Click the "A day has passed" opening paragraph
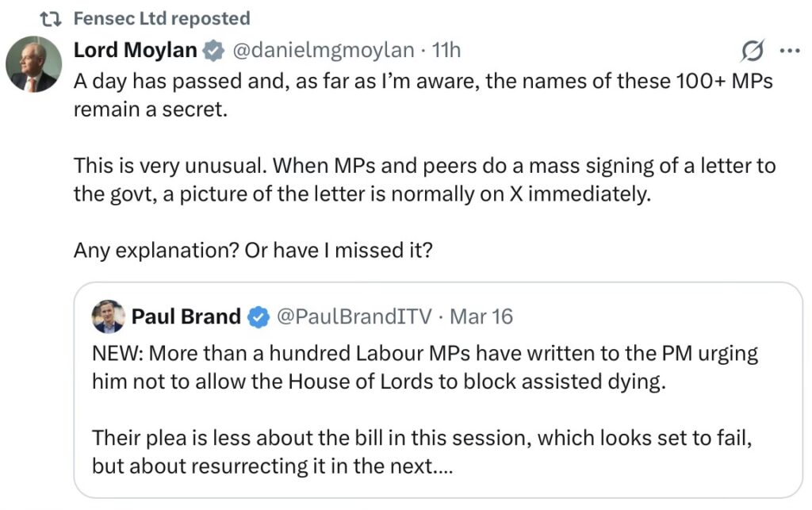This screenshot has height=510, width=812. point(423,94)
